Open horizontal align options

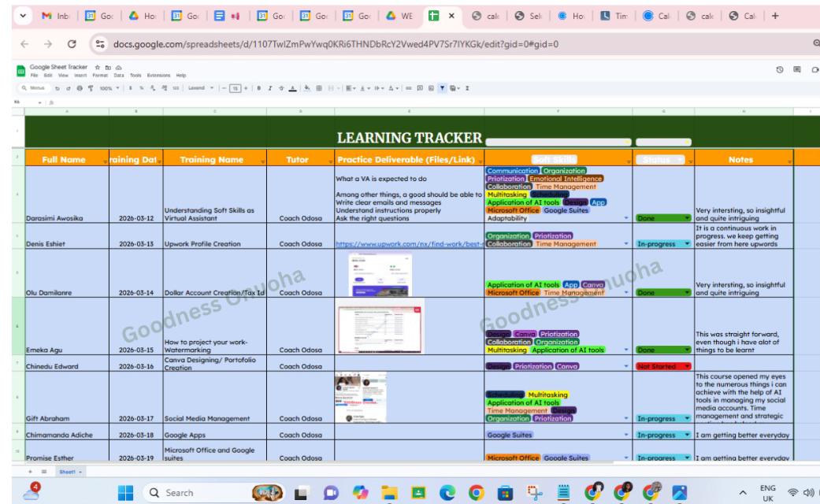pyautogui.click(x=350, y=88)
